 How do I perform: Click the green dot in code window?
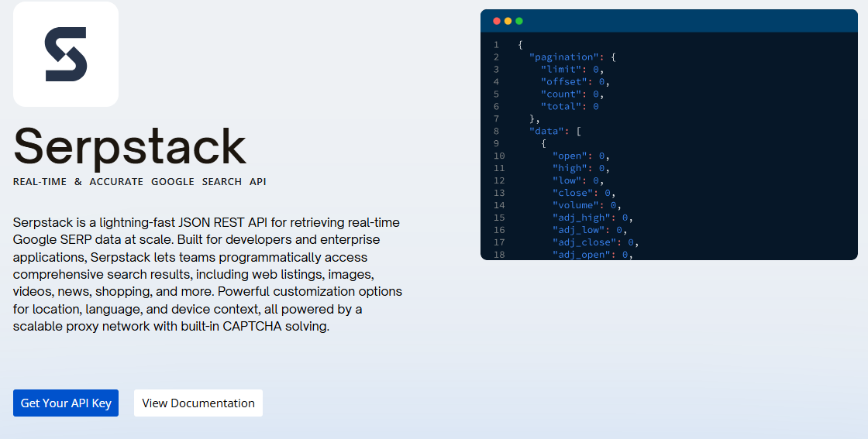tap(519, 21)
